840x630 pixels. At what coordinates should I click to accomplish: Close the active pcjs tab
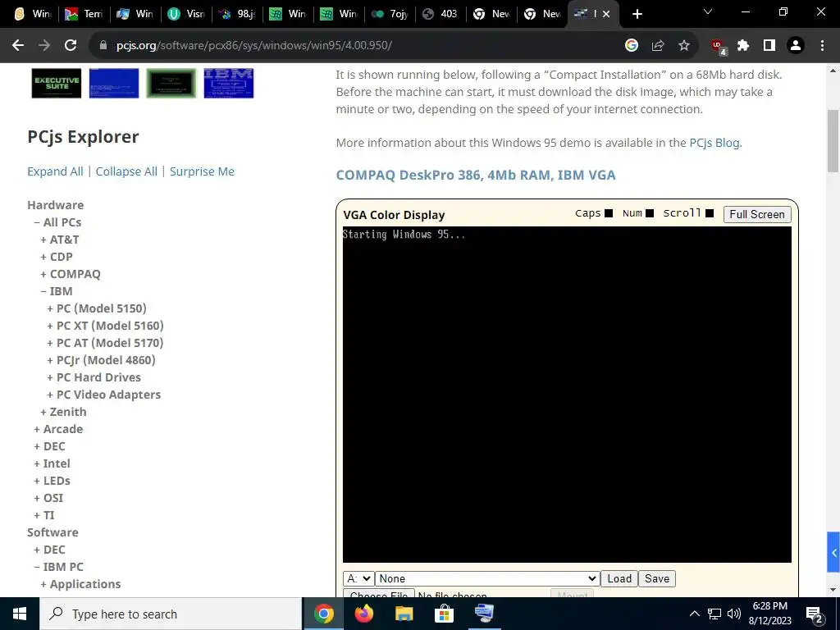(606, 14)
